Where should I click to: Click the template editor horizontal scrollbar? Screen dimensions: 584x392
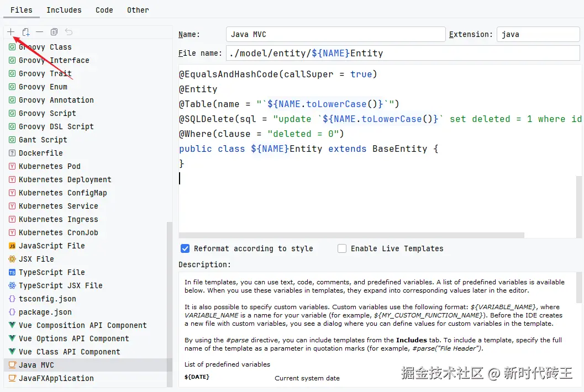[x=351, y=235]
